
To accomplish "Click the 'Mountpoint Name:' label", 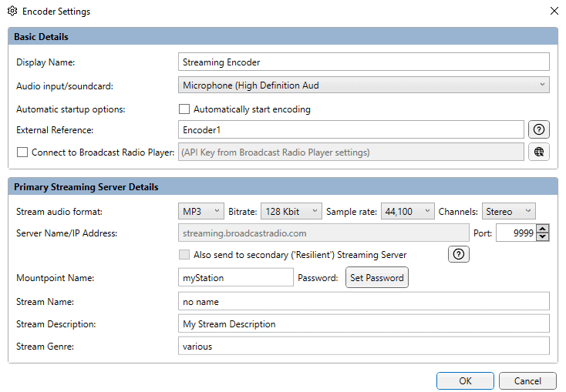I will pyautogui.click(x=56, y=278).
